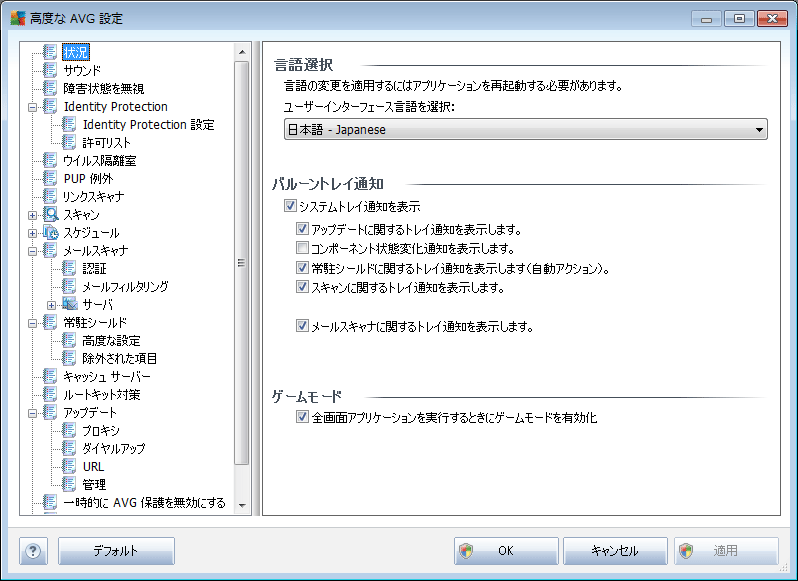Toggle システムトレイ通知を表示 checkbox
Viewport: 798px width, 581px height.
290,206
